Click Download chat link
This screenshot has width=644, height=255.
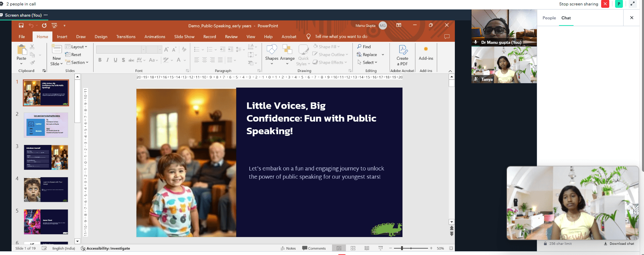[619, 243]
